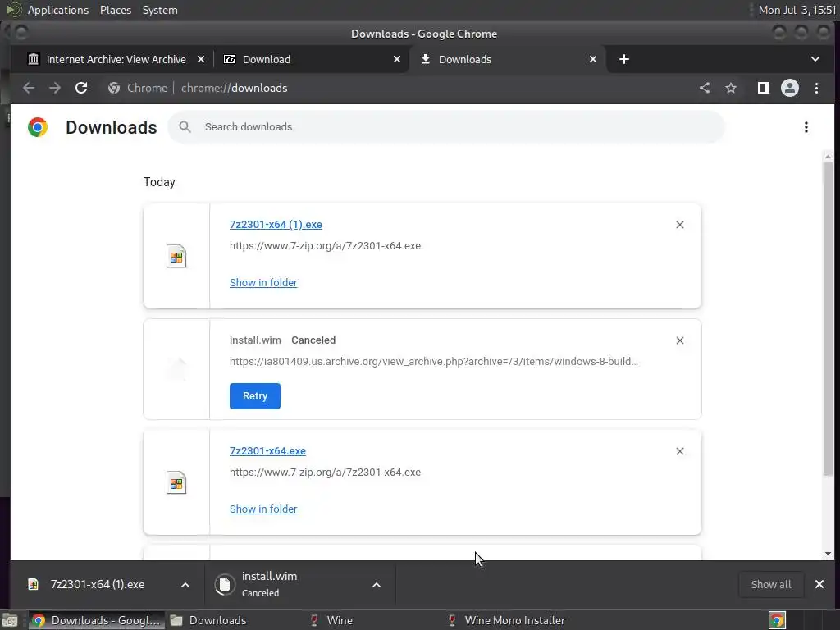The height and width of the screenshot is (630, 840).
Task: Open the Downloads page more actions menu
Action: (x=806, y=127)
